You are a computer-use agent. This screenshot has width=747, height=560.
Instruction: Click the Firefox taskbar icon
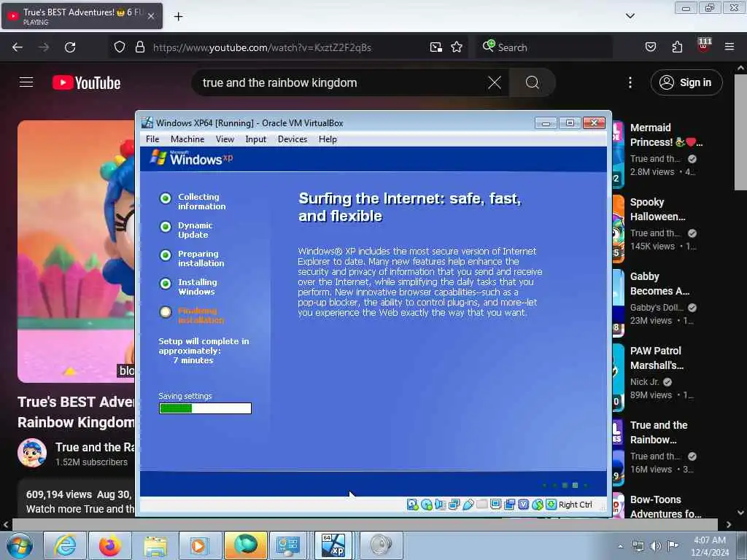pos(109,545)
